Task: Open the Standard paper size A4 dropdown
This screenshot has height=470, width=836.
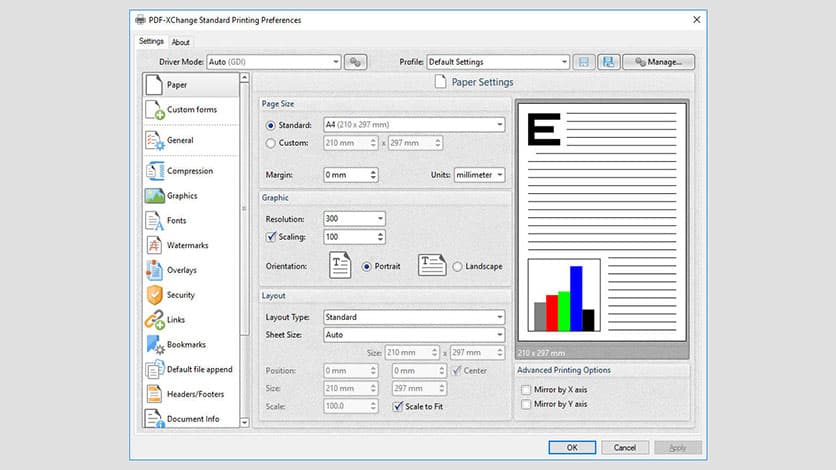Action: pos(414,125)
